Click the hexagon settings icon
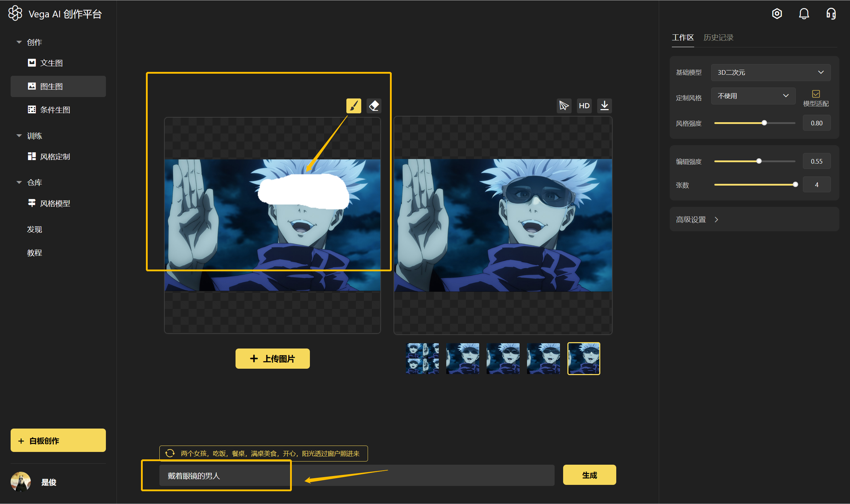The image size is (850, 504). [x=777, y=14]
